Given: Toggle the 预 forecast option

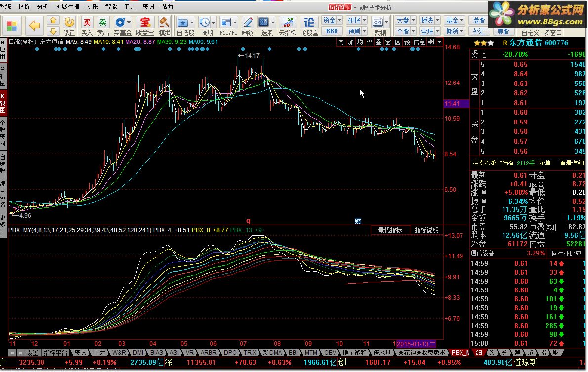Looking at the screenshot, I should pyautogui.click(x=407, y=42).
